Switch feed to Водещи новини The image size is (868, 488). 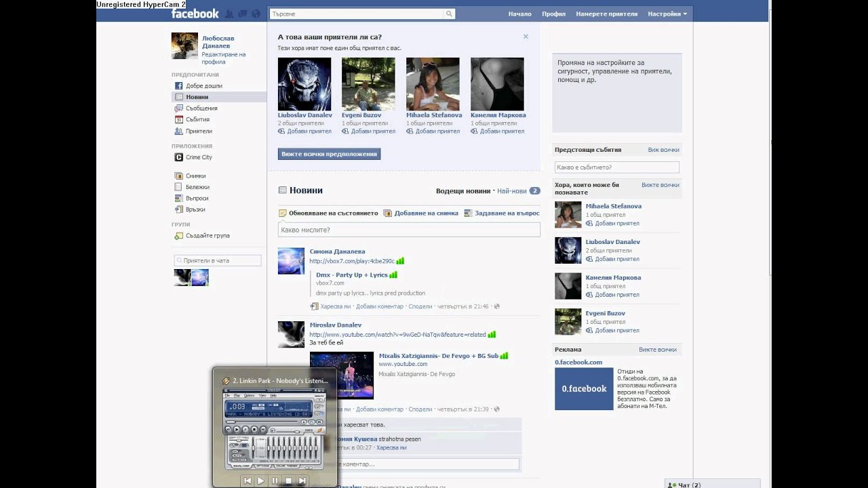click(462, 191)
